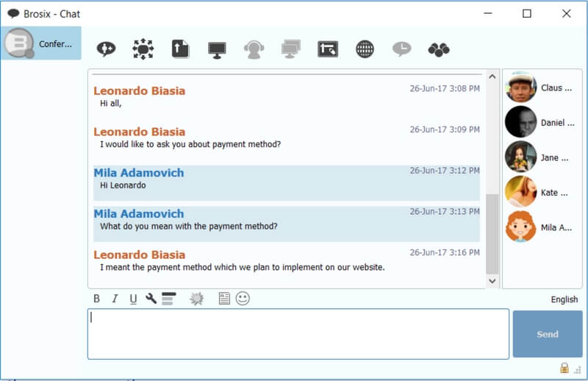Open the whiteboard globe grid icon

click(365, 49)
